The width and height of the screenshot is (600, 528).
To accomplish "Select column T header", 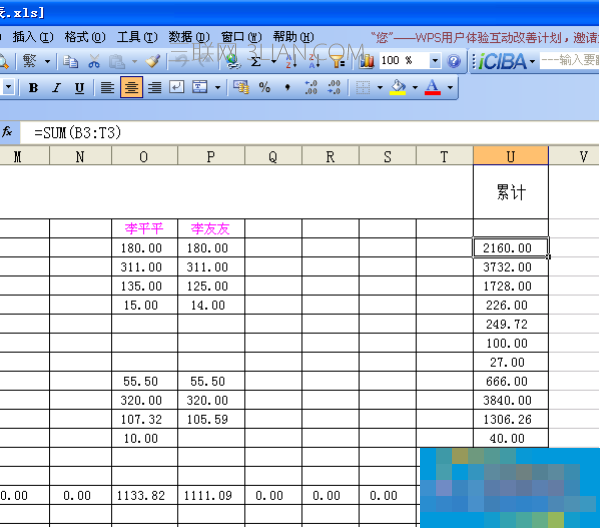I will point(445,156).
